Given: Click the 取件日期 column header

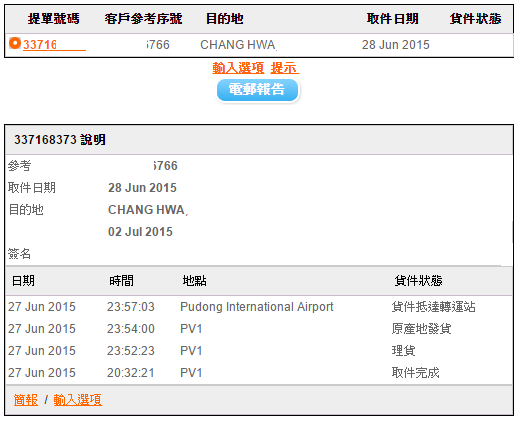Looking at the screenshot, I should tap(392, 19).
